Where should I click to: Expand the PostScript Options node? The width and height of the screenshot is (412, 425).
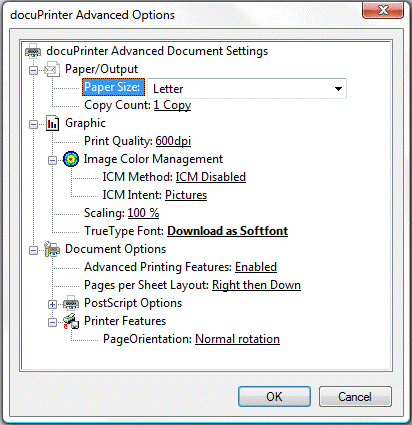[x=52, y=304]
